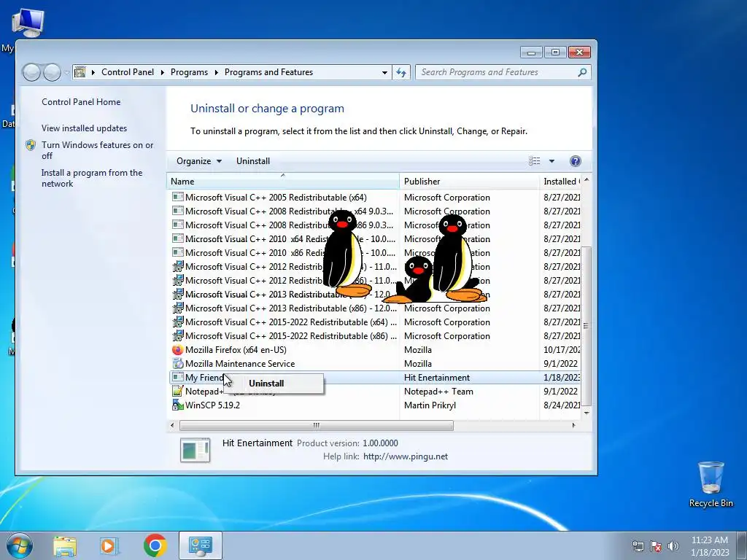Click the My Friend program icon in list
Screen dimensions: 747x560
pos(178,378)
